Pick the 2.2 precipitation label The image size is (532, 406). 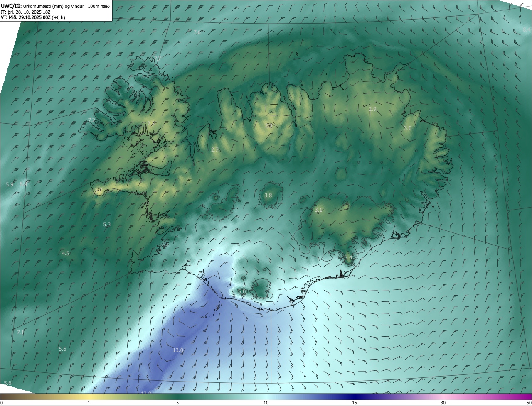click(150, 123)
